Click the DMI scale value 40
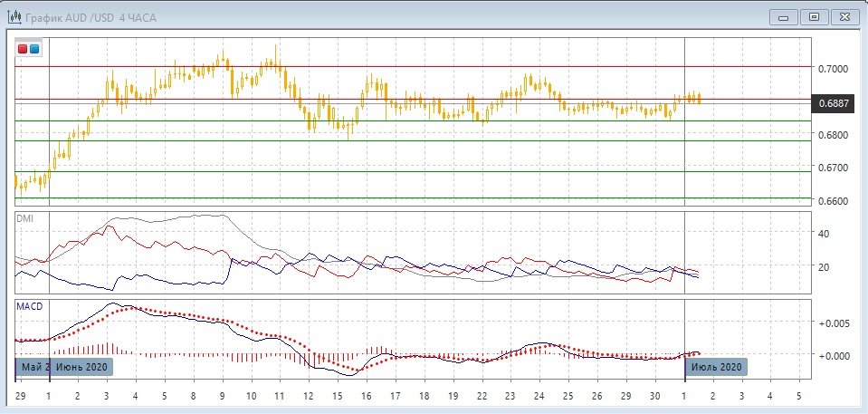The width and height of the screenshot is (868, 414). pos(825,234)
